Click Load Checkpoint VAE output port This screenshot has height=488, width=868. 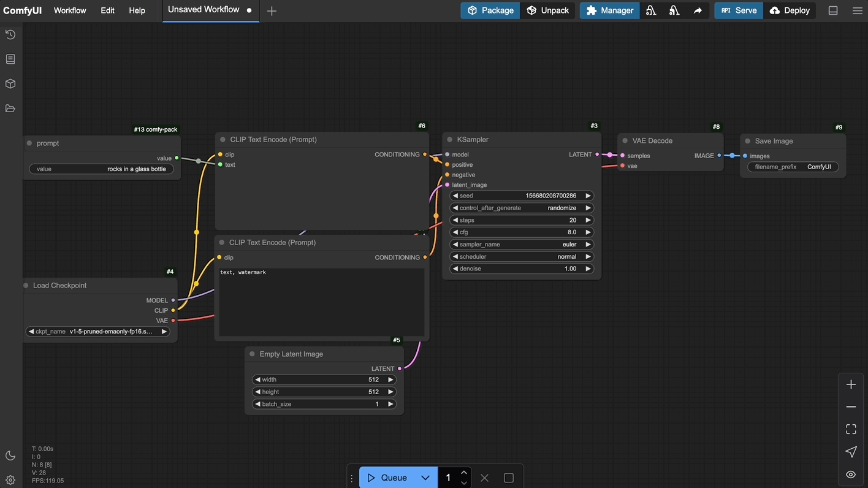pos(173,321)
